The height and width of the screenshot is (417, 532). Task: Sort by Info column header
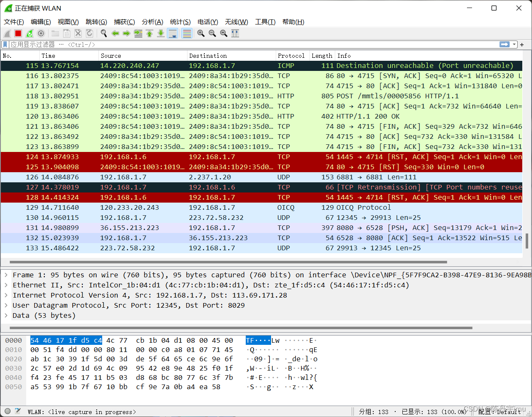click(429, 56)
